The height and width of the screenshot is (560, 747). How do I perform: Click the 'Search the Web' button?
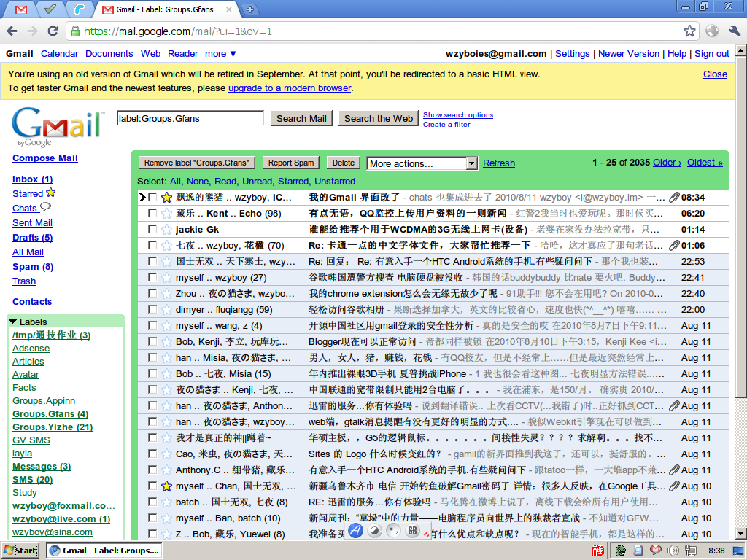(x=379, y=119)
